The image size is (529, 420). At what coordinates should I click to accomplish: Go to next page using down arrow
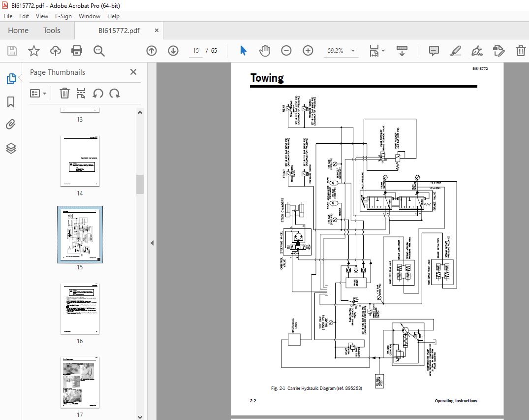[x=173, y=51]
